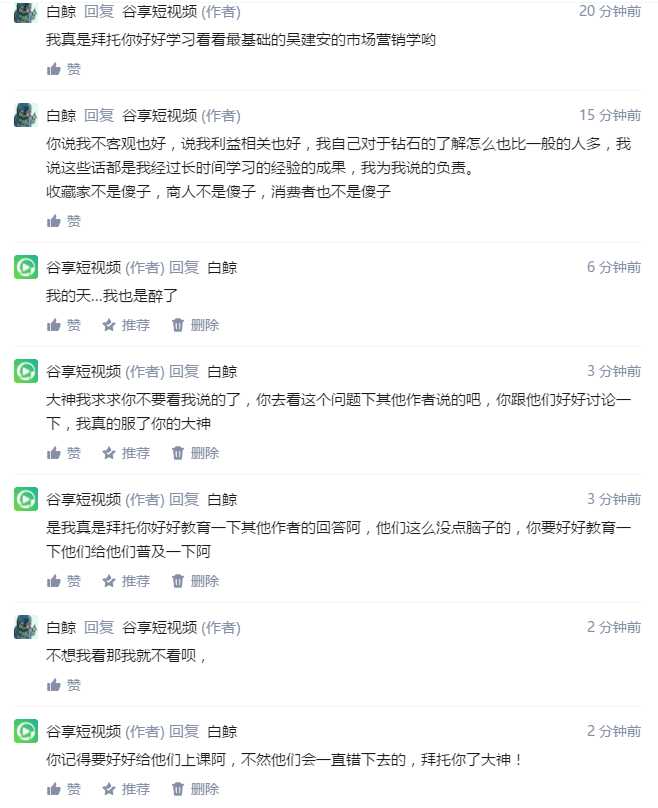Delete the last comment starting with 你记得要好好

click(178, 789)
